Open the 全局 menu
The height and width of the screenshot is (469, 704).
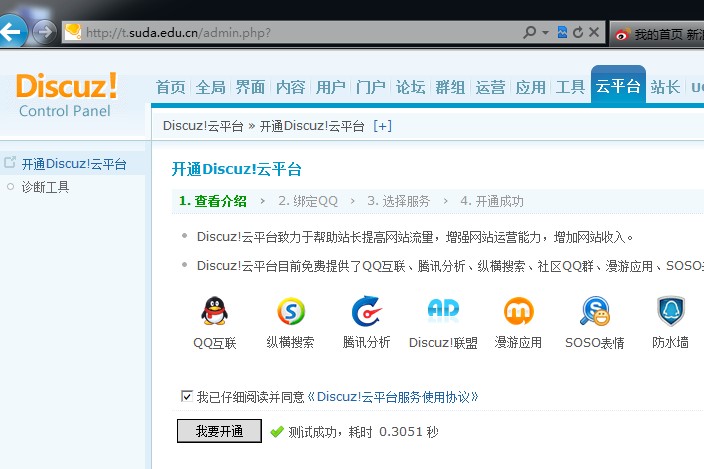211,87
